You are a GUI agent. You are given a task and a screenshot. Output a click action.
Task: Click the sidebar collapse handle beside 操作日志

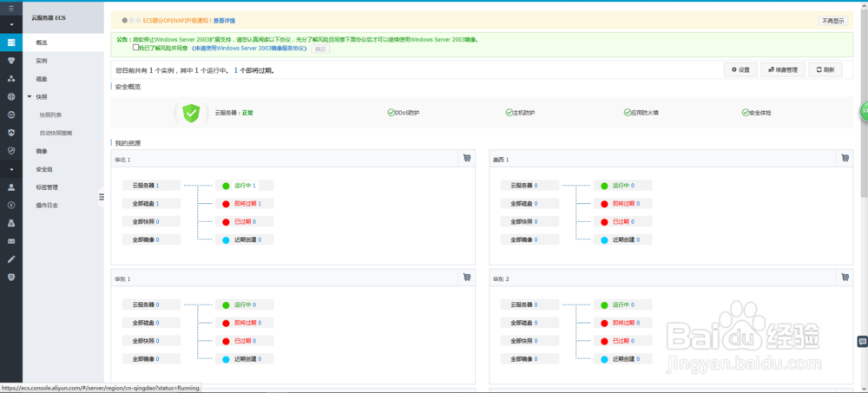[102, 196]
